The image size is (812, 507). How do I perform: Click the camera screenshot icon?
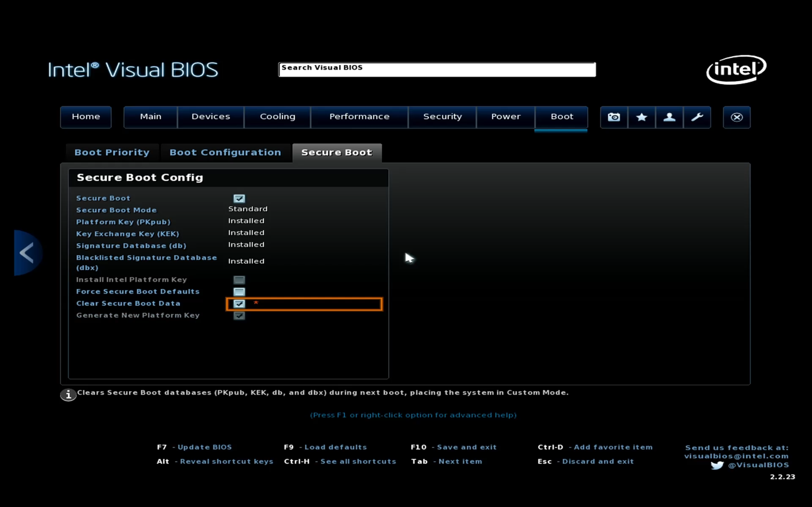614,117
